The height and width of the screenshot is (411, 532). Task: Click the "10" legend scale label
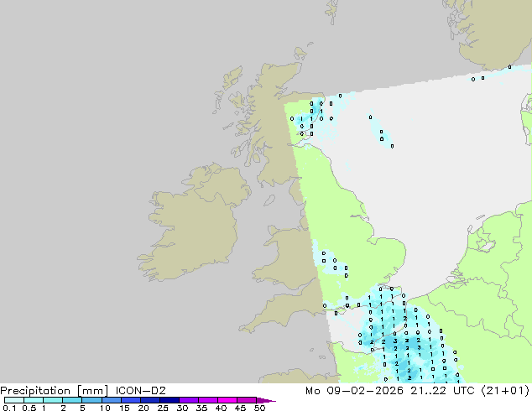coord(105,408)
